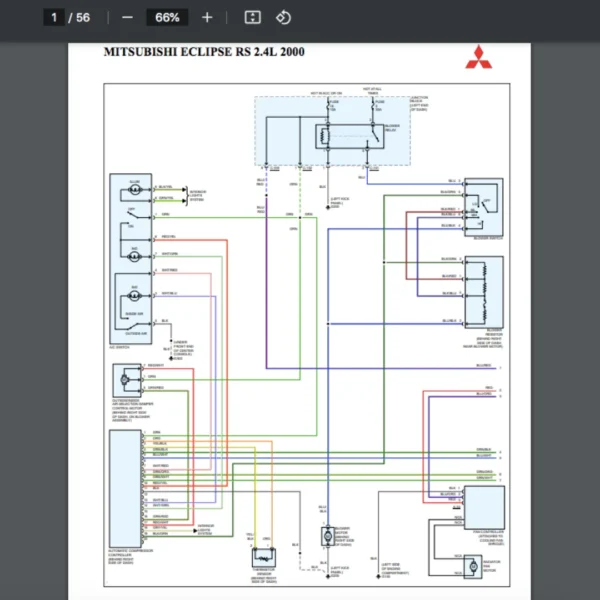Click the radiator fan motor symbol
Screen dimensions: 600x600
tap(471, 566)
